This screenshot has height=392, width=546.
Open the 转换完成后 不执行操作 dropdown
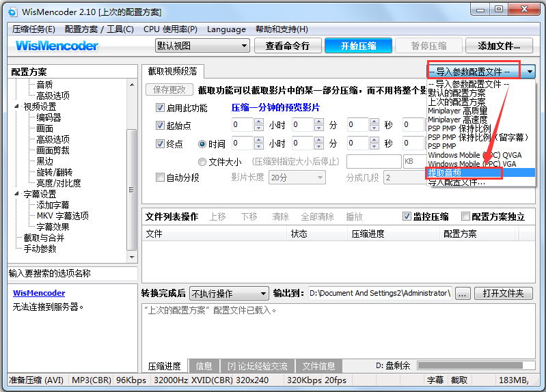tap(229, 294)
